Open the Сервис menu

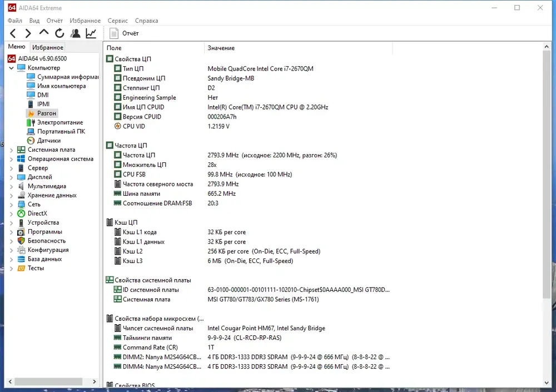(118, 21)
